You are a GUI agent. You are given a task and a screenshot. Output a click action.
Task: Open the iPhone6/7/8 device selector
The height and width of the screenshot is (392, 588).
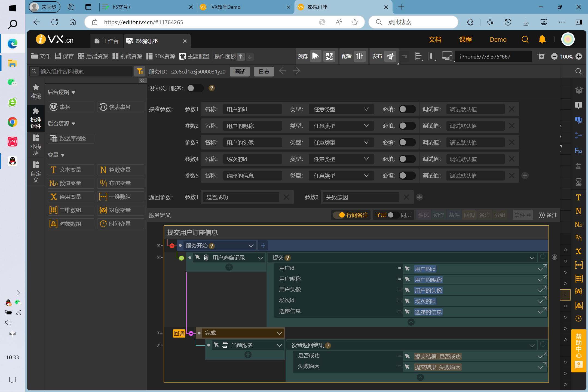pos(493,56)
